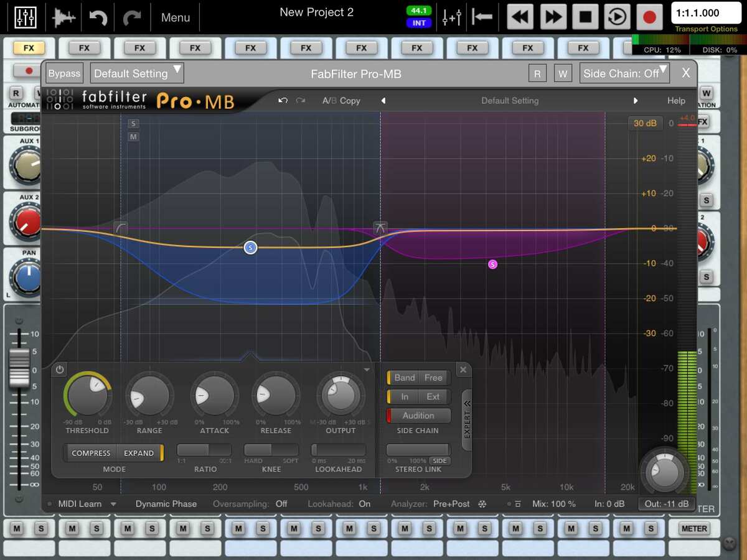Freeze the analyzer with snowflake icon
The height and width of the screenshot is (560, 747).
click(x=482, y=504)
